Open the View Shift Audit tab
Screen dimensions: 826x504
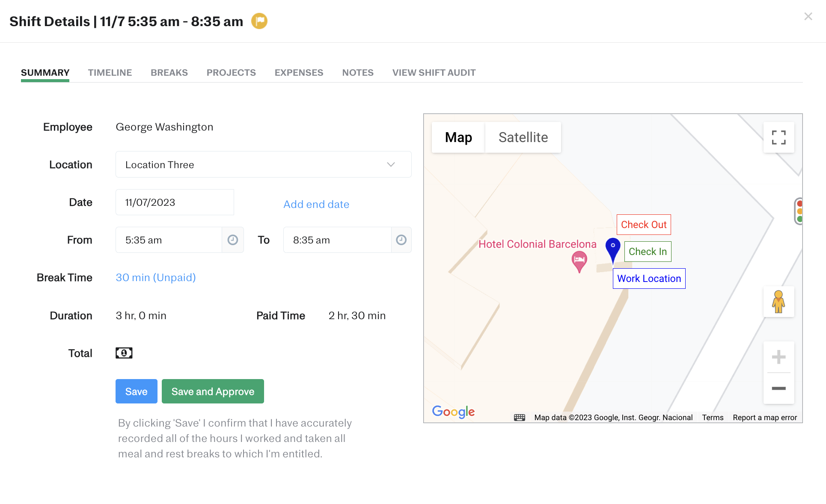point(434,73)
